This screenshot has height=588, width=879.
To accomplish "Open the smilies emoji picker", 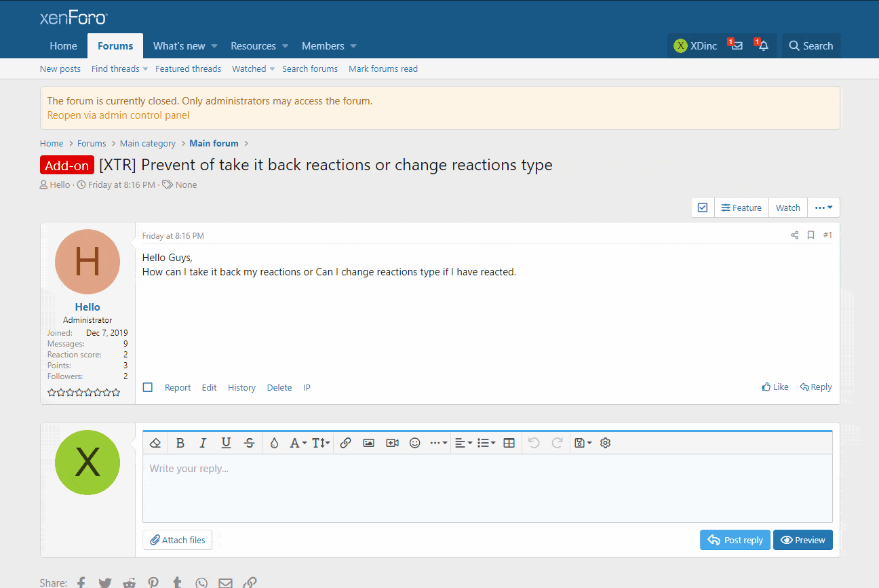I will pos(415,443).
